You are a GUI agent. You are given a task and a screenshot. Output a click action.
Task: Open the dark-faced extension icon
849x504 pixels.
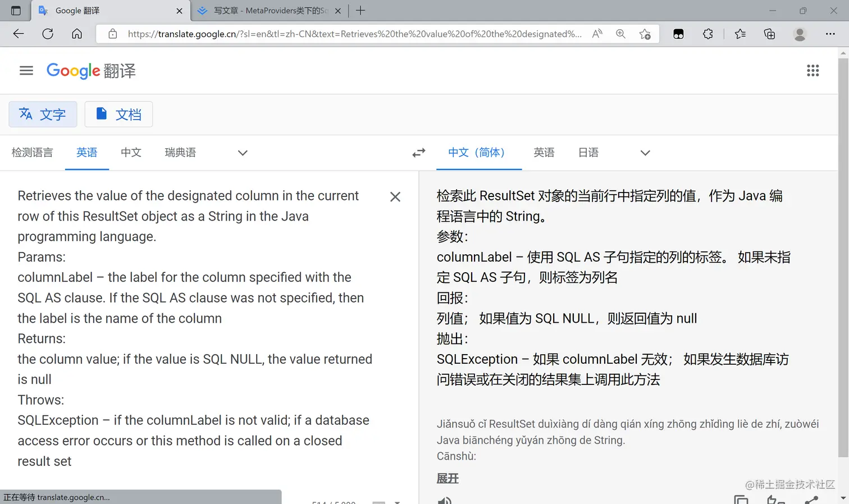[x=678, y=34]
